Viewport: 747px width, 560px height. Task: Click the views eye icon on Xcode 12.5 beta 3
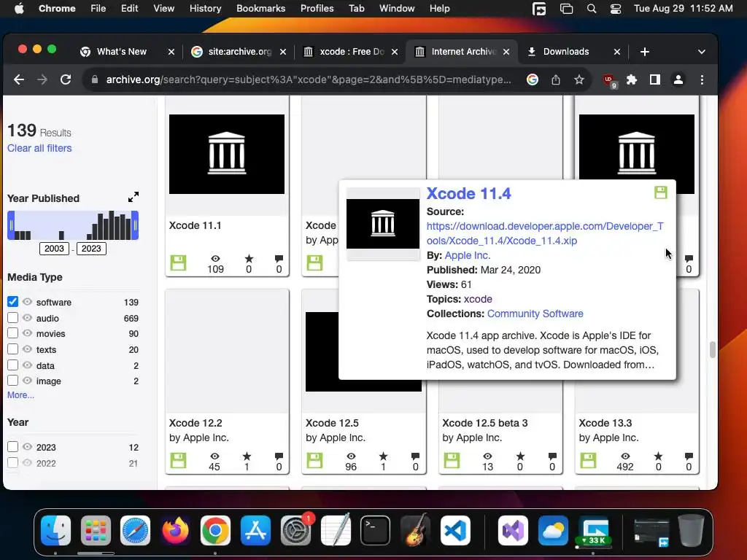pos(488,456)
